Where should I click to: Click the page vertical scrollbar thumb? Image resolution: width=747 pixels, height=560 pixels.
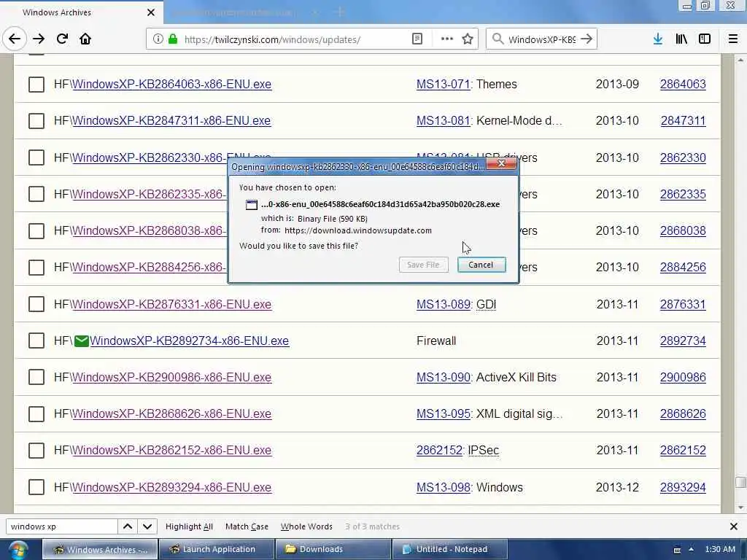click(740, 482)
